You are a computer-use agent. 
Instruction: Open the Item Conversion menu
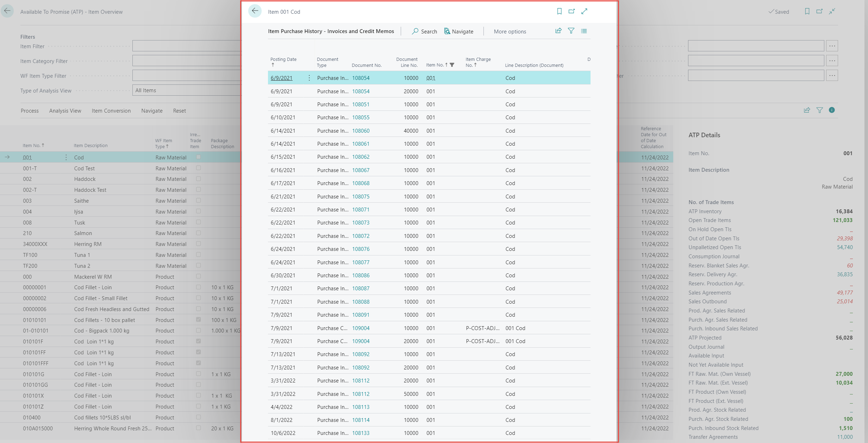[x=111, y=111]
